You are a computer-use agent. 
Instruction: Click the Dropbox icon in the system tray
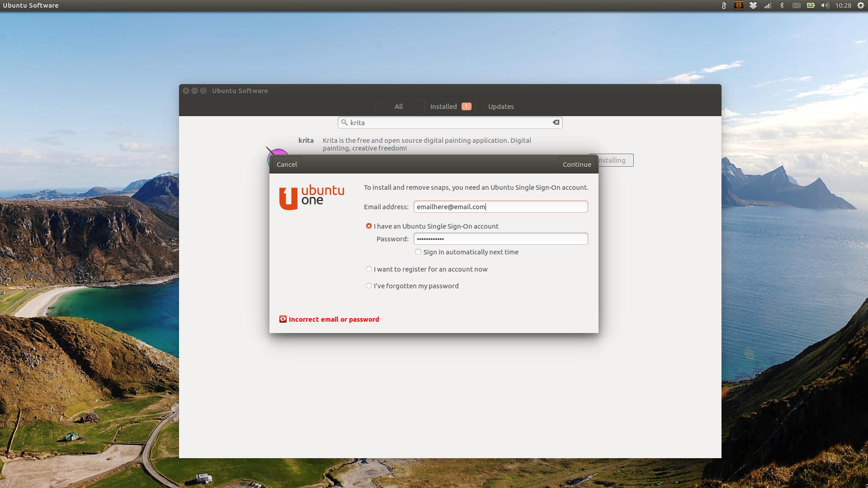pyautogui.click(x=753, y=5)
